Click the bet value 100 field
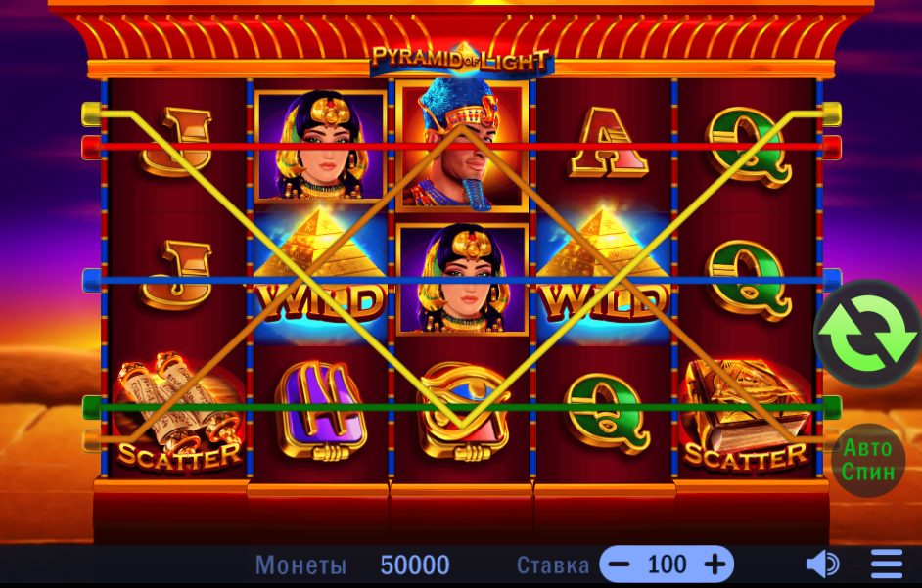Viewport: 922px width, 588px height. click(x=667, y=565)
